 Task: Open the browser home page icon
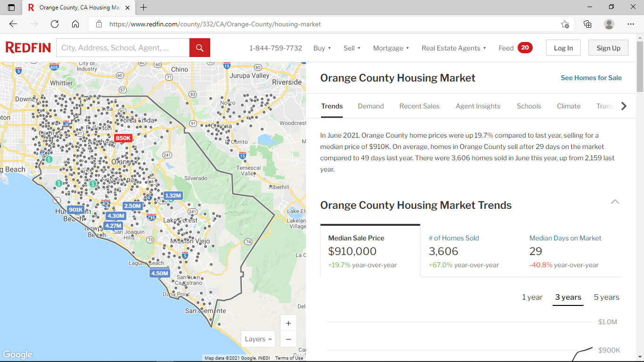tap(75, 24)
